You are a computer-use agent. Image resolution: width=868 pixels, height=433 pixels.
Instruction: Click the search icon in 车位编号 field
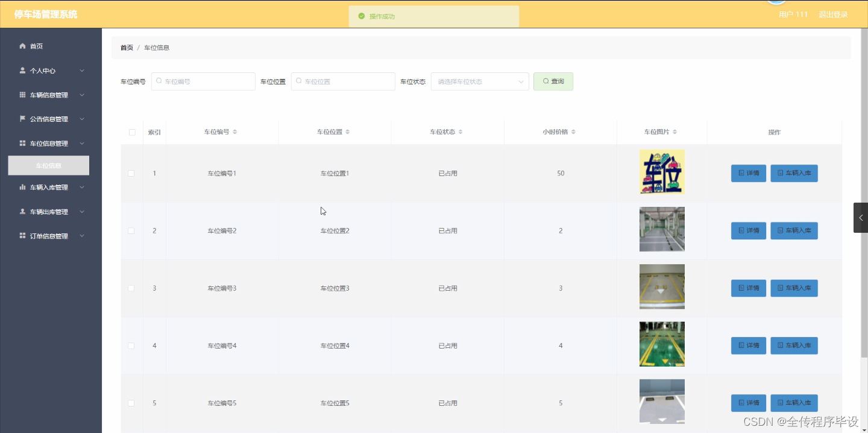[159, 81]
